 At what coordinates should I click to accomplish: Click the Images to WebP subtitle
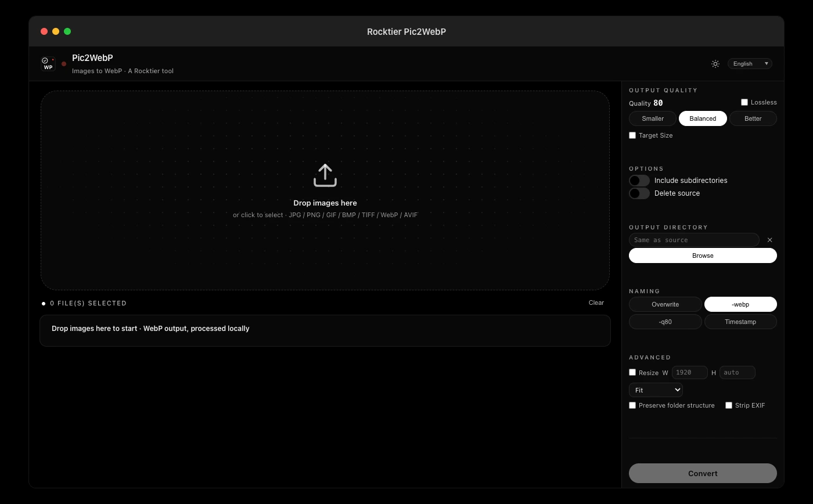point(123,71)
